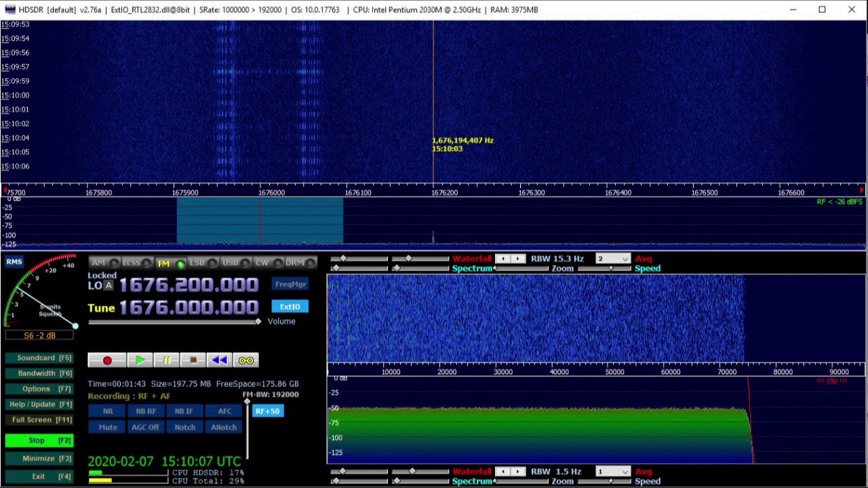Click the Minimize [F3] button
Viewport: 868px width, 488px height.
coord(39,459)
